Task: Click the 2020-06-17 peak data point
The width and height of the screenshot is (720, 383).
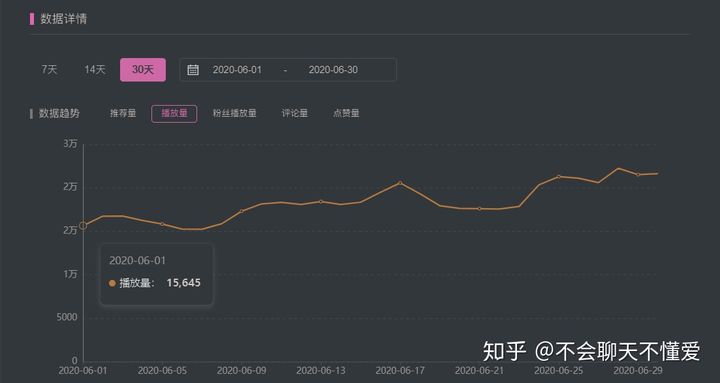Action: pyautogui.click(x=400, y=183)
